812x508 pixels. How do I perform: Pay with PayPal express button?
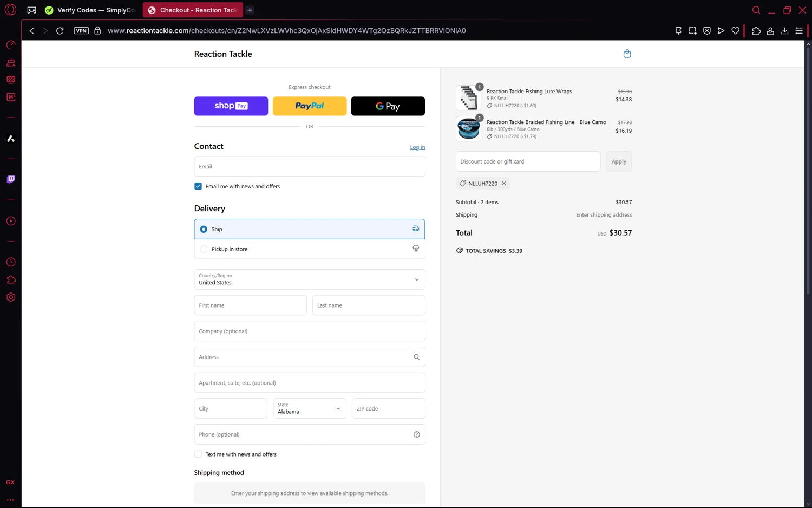pos(310,106)
